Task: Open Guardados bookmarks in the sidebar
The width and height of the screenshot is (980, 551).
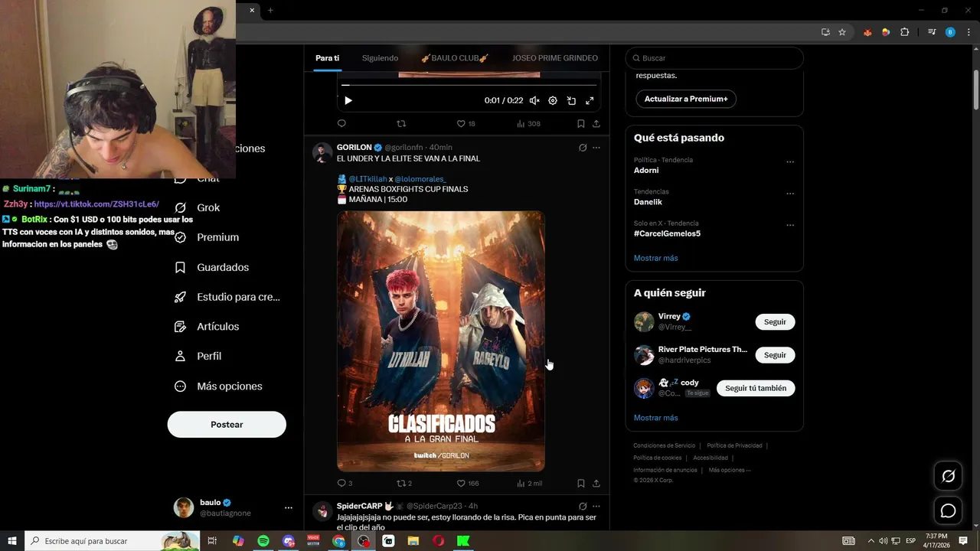Action: click(212, 267)
